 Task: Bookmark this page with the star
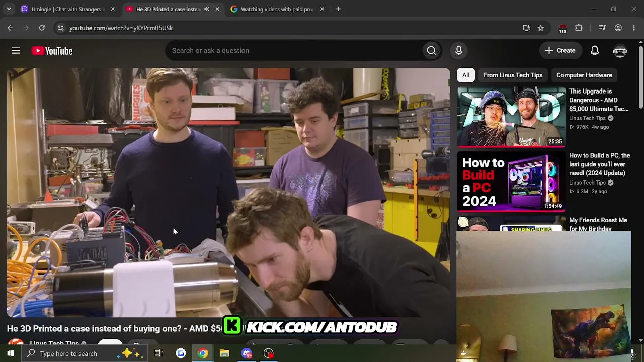click(541, 28)
